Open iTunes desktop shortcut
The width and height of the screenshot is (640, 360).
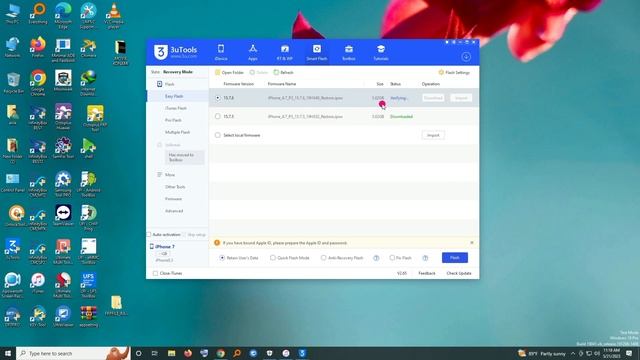38,283
